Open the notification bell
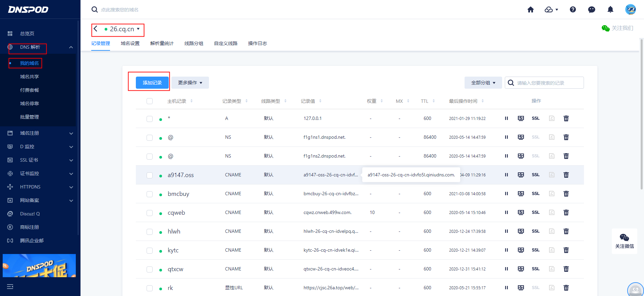The width and height of the screenshot is (644, 296). 610,10
